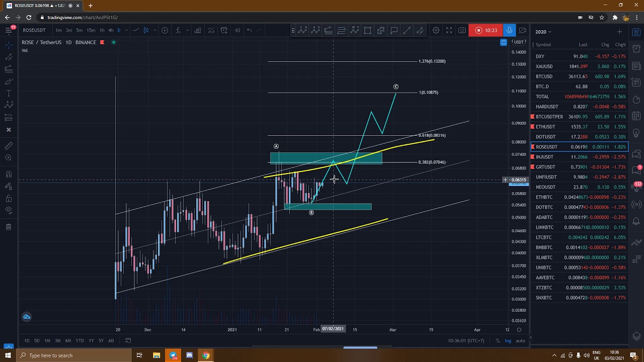Select the trend line drawing tool

click(9, 57)
